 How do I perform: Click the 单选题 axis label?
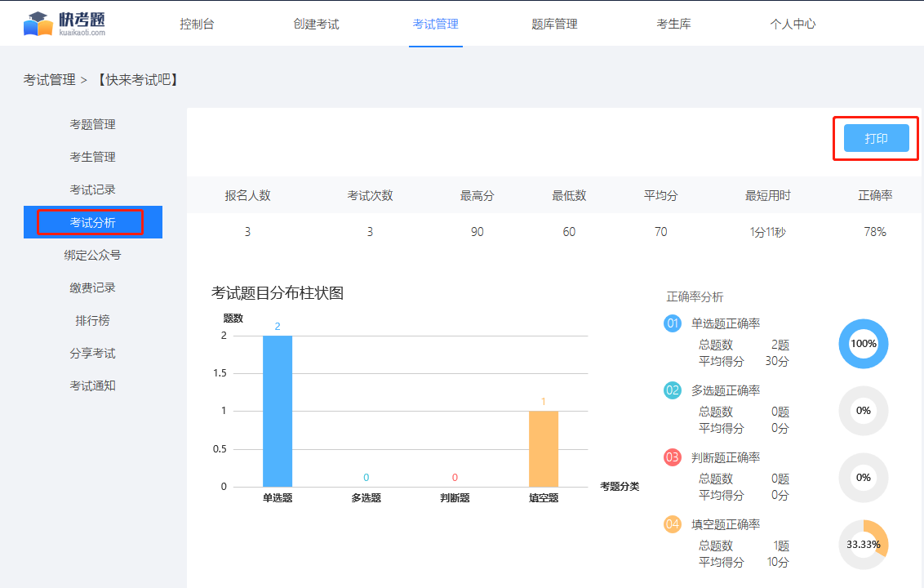278,498
